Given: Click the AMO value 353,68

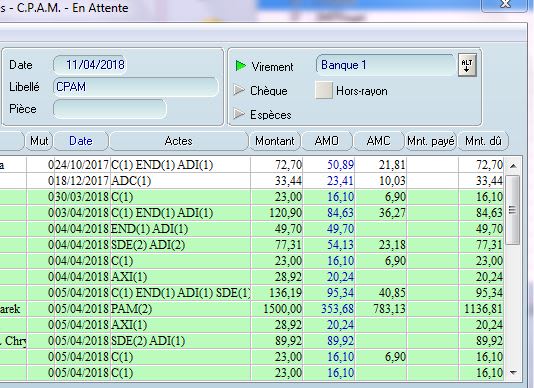Looking at the screenshot, I should point(337,309).
